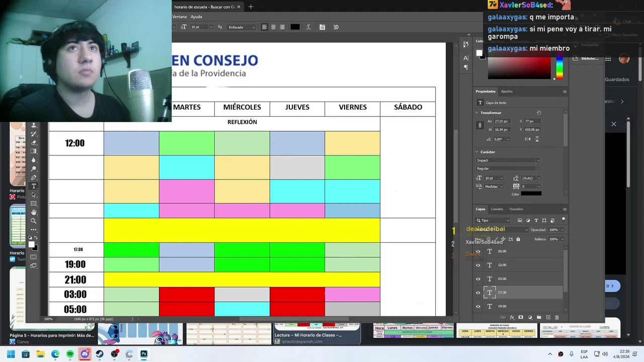The height and width of the screenshot is (362, 644).
Task: Open anti-aliasing Enfocado dropdown
Action: tap(242, 27)
